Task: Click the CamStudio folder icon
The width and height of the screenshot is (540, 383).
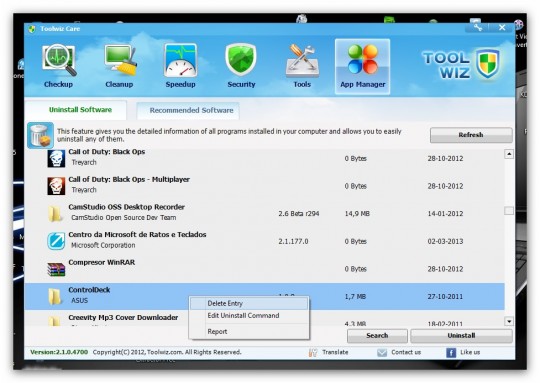Action: pos(55,214)
